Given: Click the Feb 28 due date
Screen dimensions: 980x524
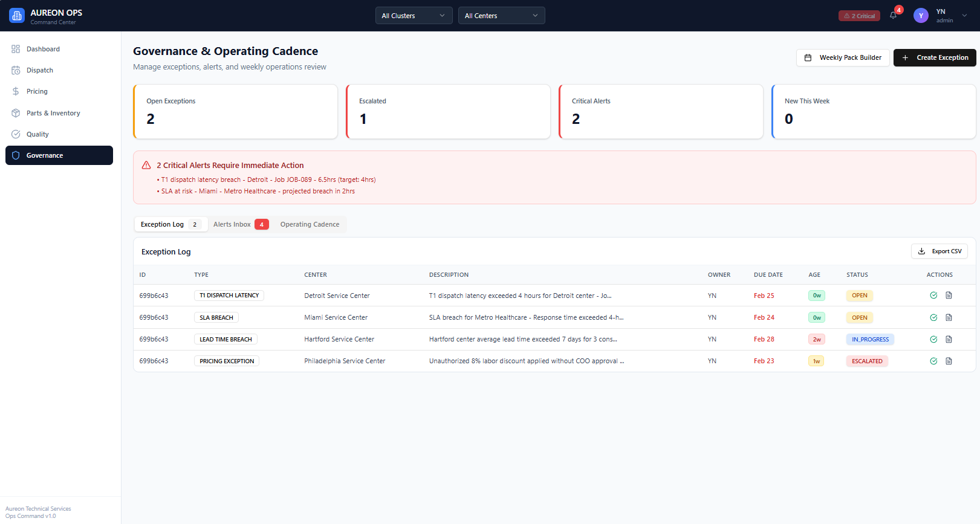Looking at the screenshot, I should tap(764, 339).
